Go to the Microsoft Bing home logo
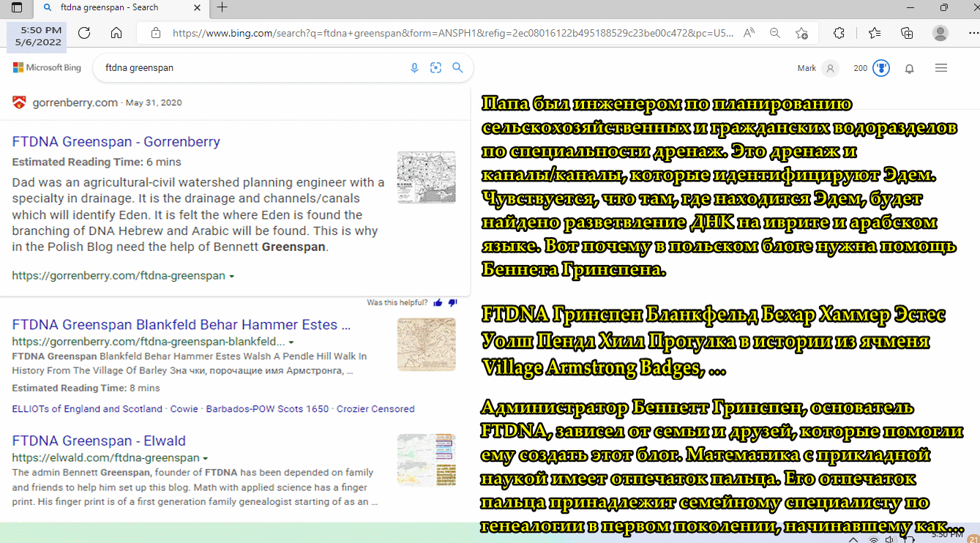The image size is (980, 543). pyautogui.click(x=47, y=67)
